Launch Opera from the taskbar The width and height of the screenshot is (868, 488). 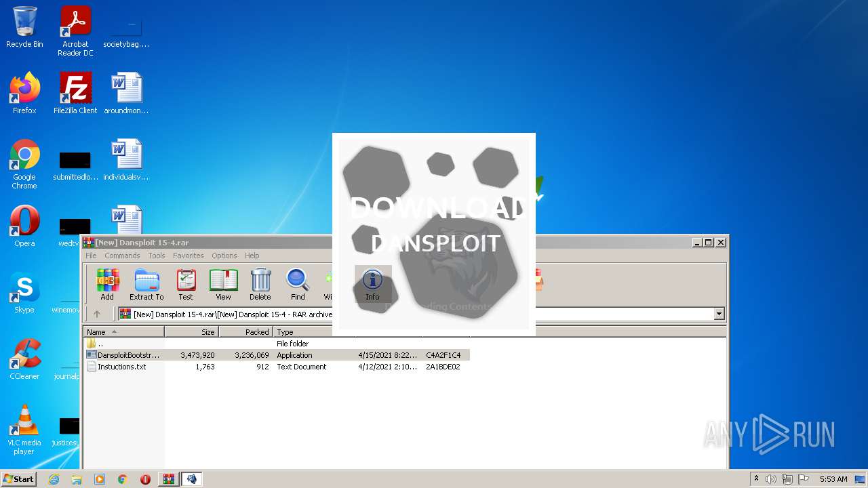pos(145,479)
